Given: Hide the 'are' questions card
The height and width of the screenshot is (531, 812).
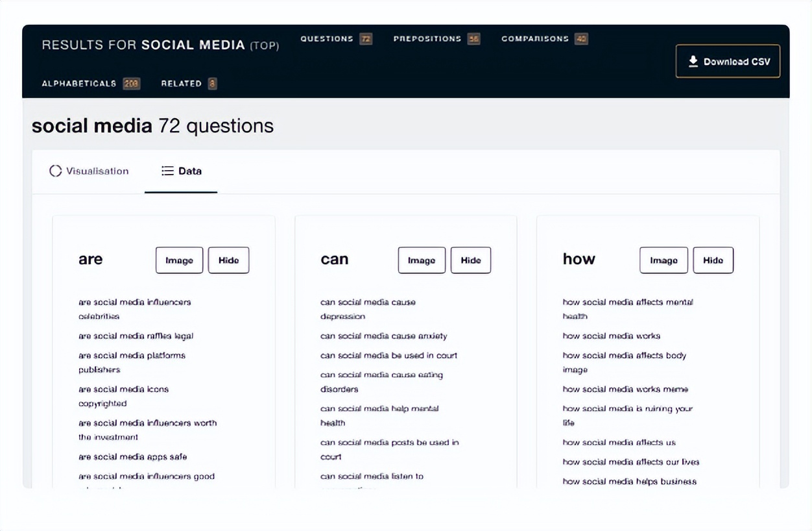Looking at the screenshot, I should pyautogui.click(x=228, y=260).
